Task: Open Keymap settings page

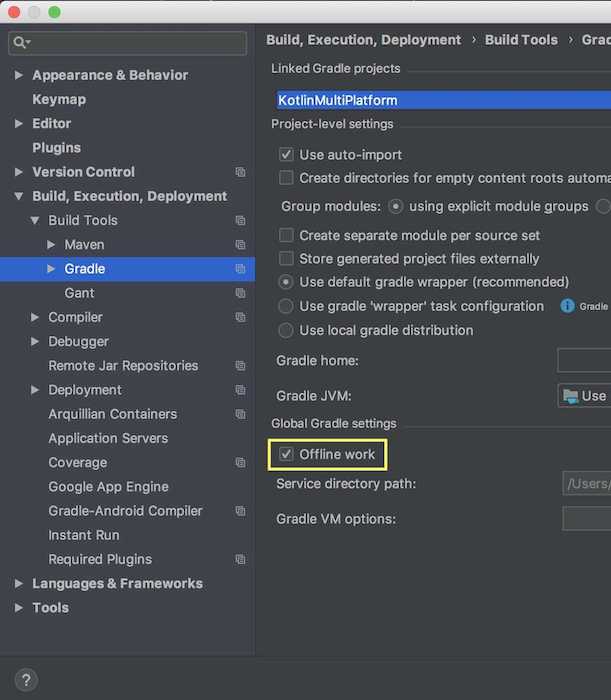Action: click(x=59, y=99)
